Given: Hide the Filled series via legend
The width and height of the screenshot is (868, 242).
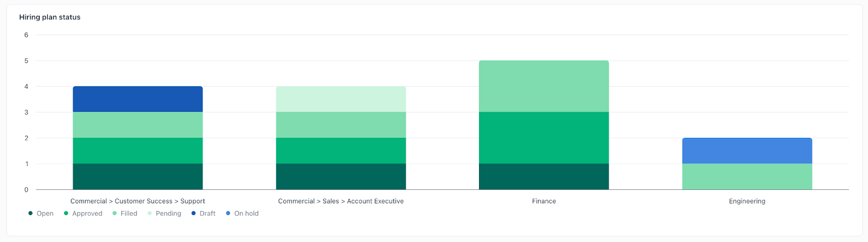Looking at the screenshot, I should (x=125, y=213).
